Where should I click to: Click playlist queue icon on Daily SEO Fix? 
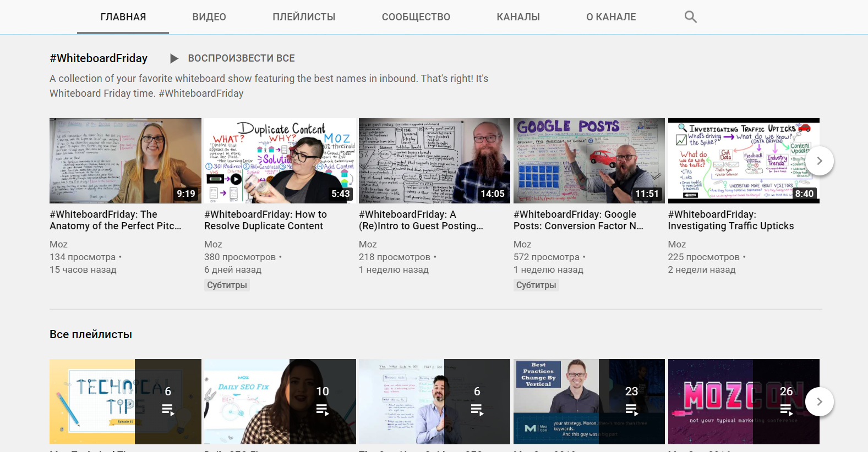[x=323, y=410]
